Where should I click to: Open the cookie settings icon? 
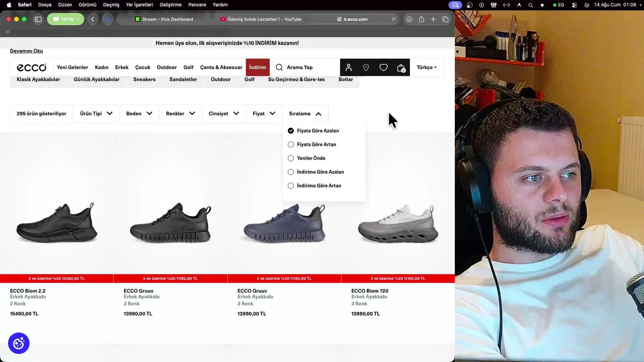pos(19,343)
